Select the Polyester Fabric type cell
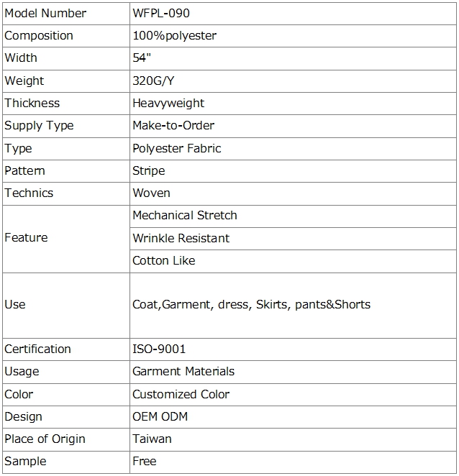This screenshot has width=459, height=476. click(x=177, y=148)
